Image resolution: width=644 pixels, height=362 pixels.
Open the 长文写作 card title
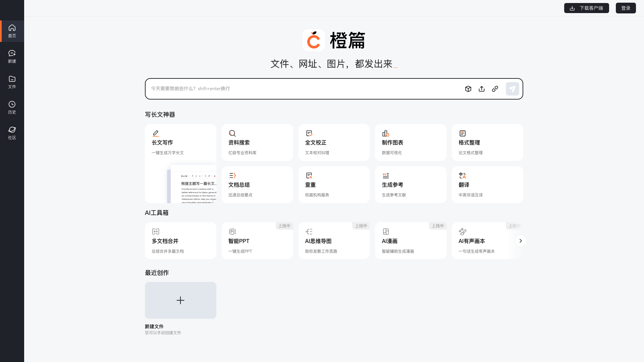(162, 143)
